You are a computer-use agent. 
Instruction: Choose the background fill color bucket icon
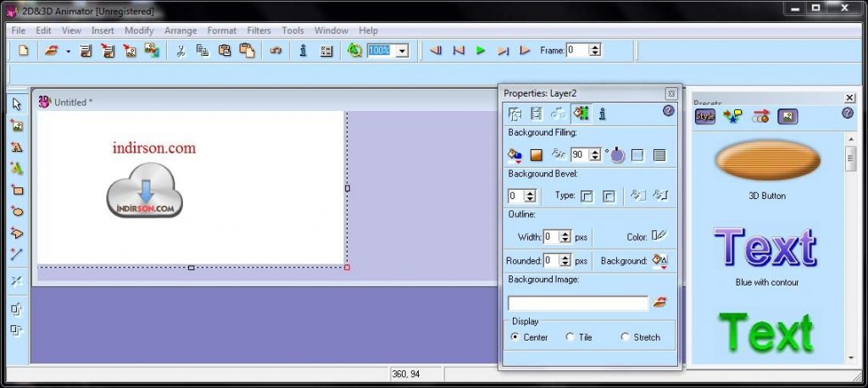[x=515, y=156]
